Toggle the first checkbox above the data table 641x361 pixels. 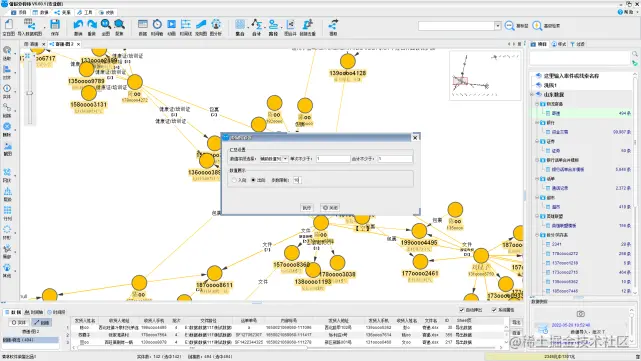(462, 310)
